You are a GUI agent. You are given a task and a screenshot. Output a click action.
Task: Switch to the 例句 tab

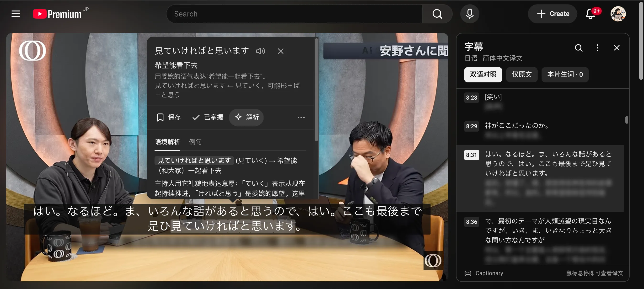click(195, 142)
